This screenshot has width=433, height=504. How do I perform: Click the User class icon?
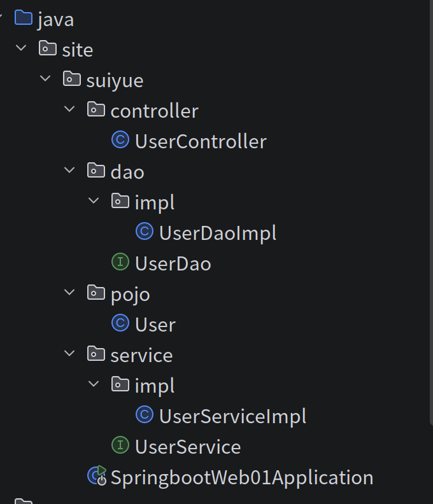[120, 323]
